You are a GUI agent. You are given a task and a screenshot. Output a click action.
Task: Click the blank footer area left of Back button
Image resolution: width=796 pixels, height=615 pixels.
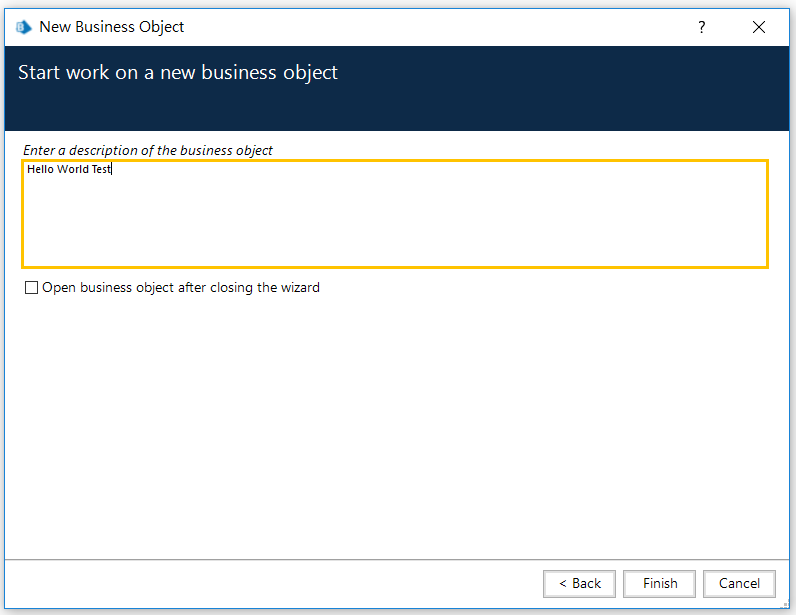click(x=270, y=583)
